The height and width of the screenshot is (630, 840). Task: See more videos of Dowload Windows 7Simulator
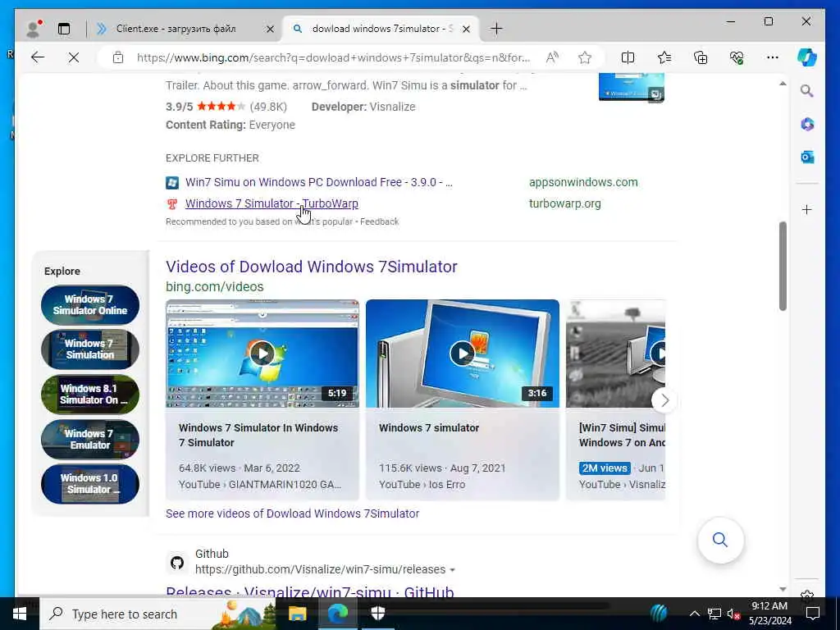(x=292, y=514)
